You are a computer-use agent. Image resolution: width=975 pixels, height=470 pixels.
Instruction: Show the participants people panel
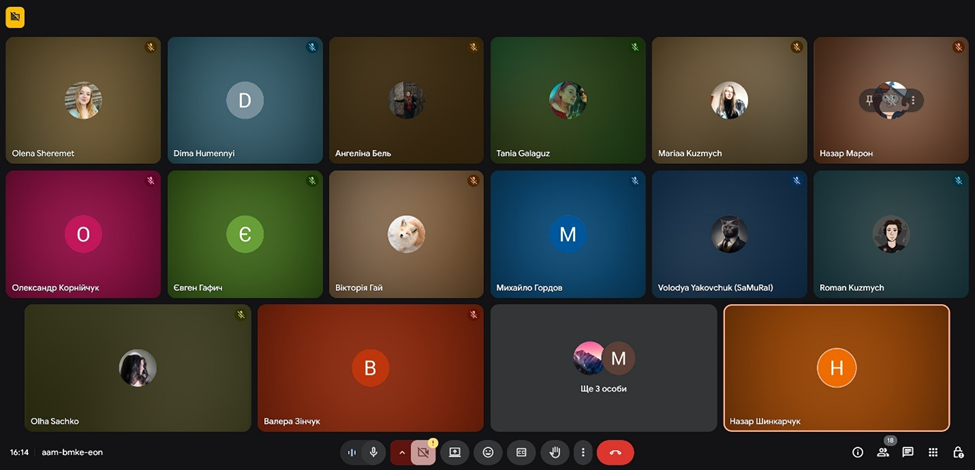[883, 452]
